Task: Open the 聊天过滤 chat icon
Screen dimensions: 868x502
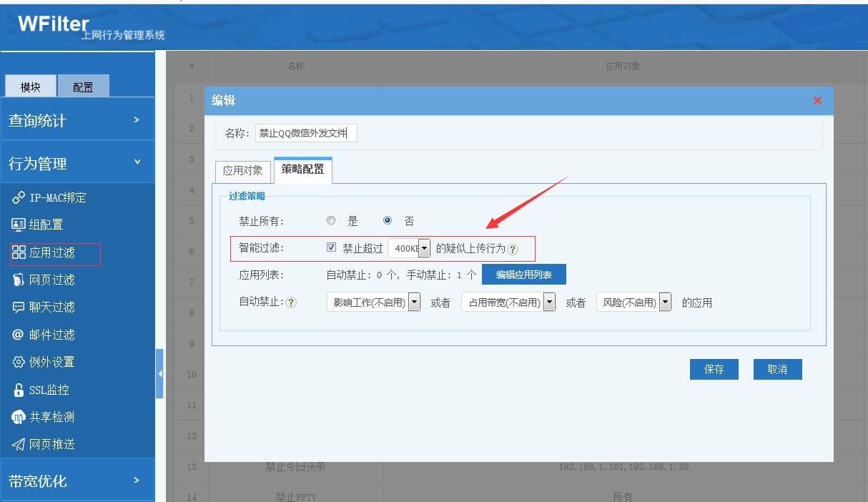Action: 19,307
